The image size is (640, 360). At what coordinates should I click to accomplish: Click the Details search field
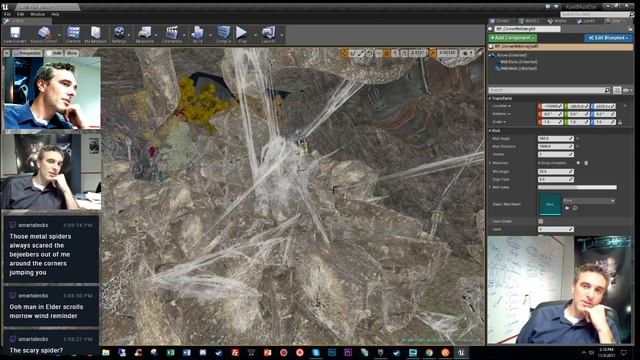(x=550, y=90)
